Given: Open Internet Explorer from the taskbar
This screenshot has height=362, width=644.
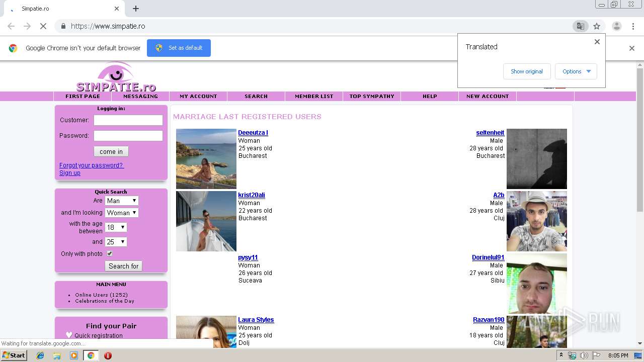Looking at the screenshot, I should (40, 355).
